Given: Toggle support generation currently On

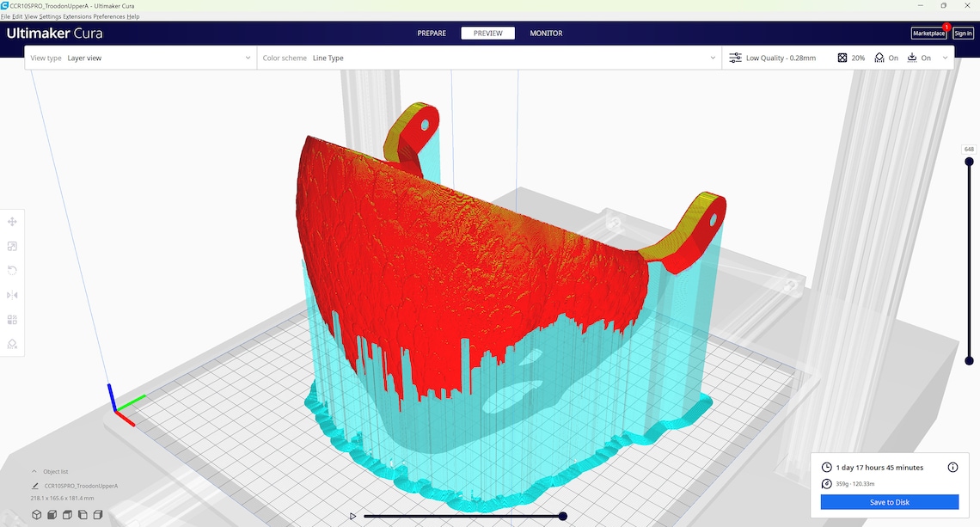Looking at the screenshot, I should pos(886,58).
